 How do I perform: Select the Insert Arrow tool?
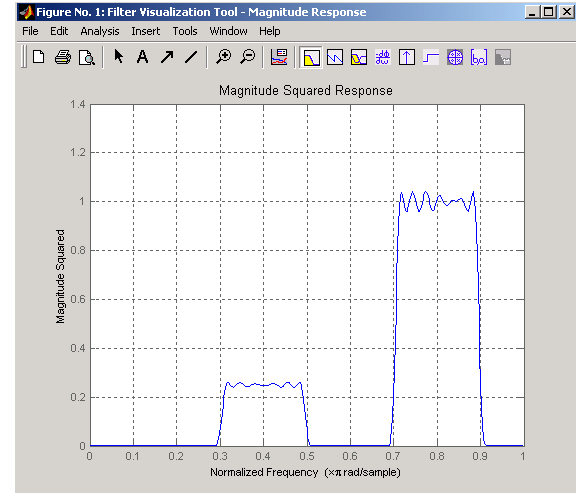point(167,57)
